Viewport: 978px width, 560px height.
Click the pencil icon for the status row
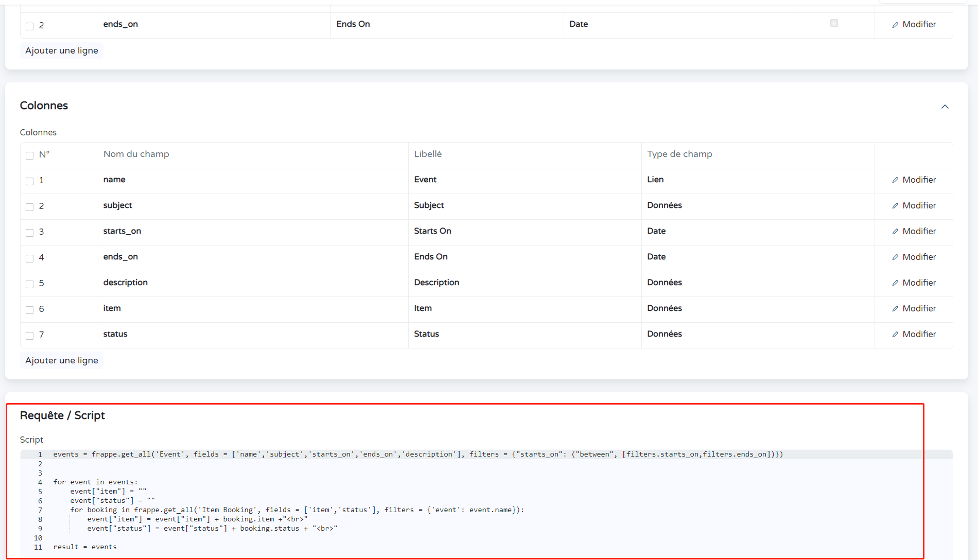tap(895, 335)
